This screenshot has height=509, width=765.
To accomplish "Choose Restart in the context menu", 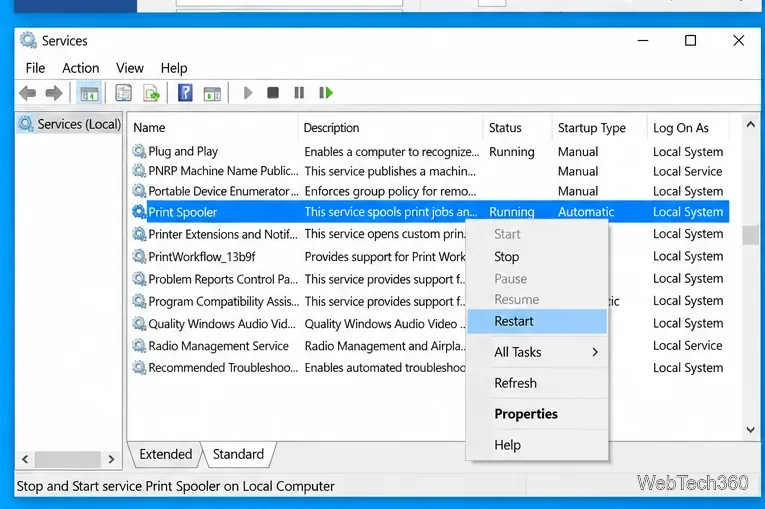I will tap(537, 321).
